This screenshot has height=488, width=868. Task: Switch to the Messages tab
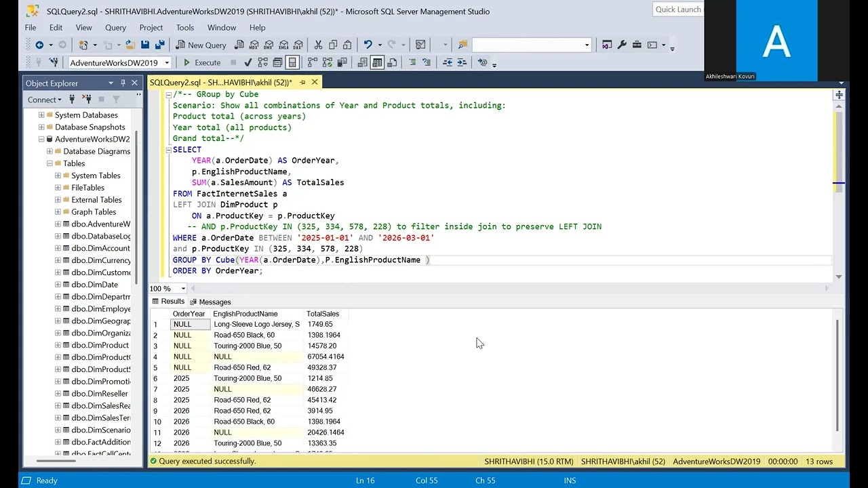210,302
